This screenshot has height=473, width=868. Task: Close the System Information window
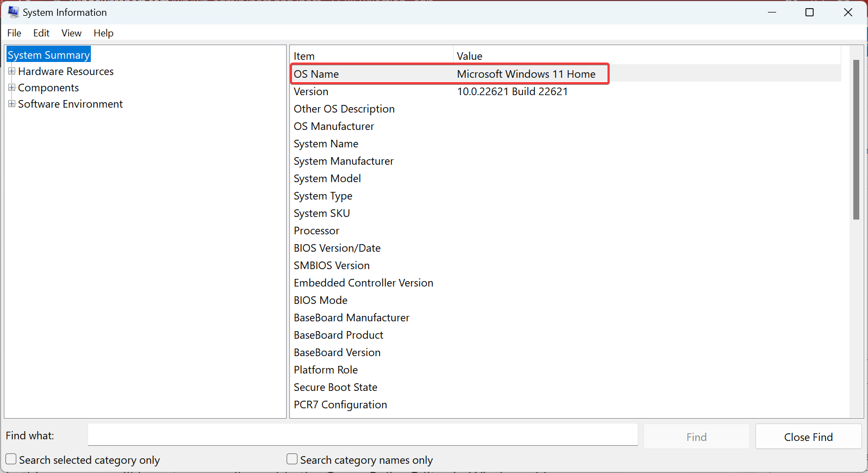pyautogui.click(x=847, y=12)
